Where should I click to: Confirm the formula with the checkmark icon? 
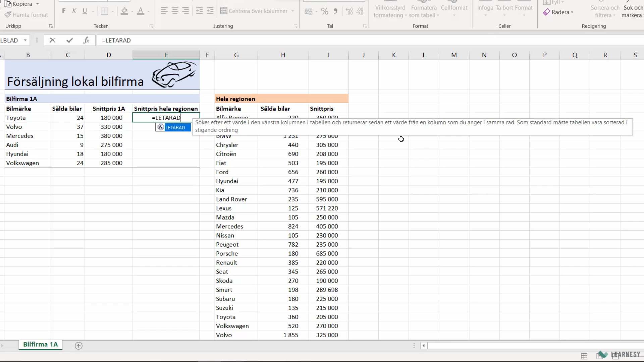(x=69, y=40)
